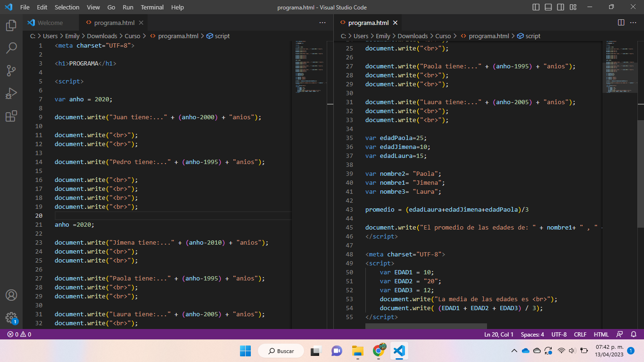Open notifications bell in status bar
Screen dimensions: 644x362
634,334
